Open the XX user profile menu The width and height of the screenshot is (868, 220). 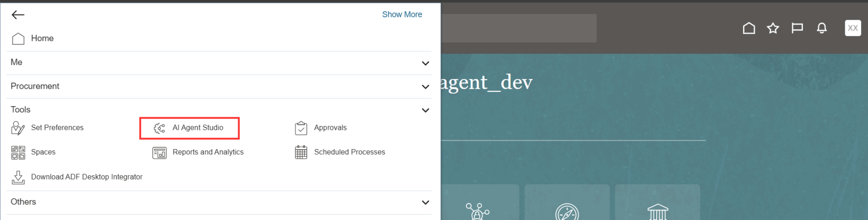[x=853, y=28]
